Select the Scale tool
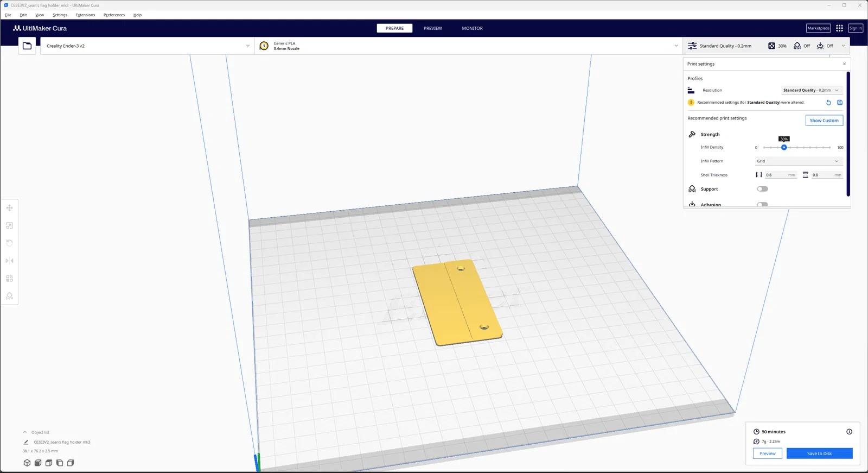 [x=9, y=225]
